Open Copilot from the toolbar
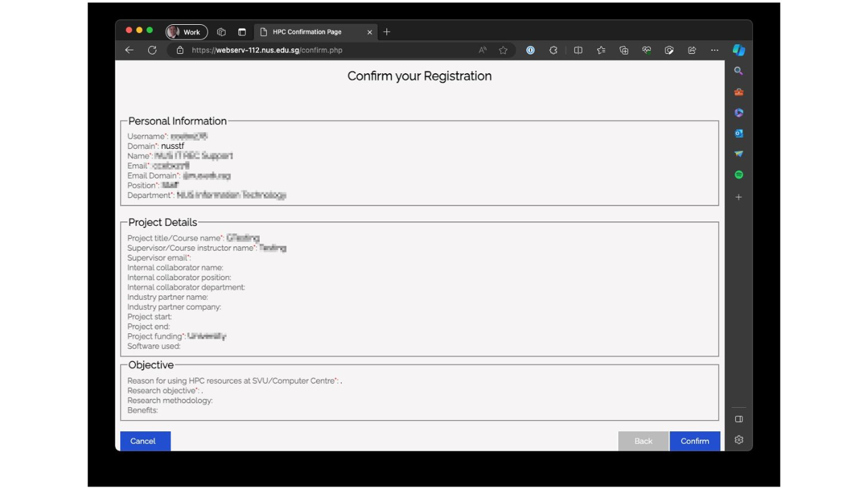This screenshot has width=868, height=489. (x=738, y=50)
